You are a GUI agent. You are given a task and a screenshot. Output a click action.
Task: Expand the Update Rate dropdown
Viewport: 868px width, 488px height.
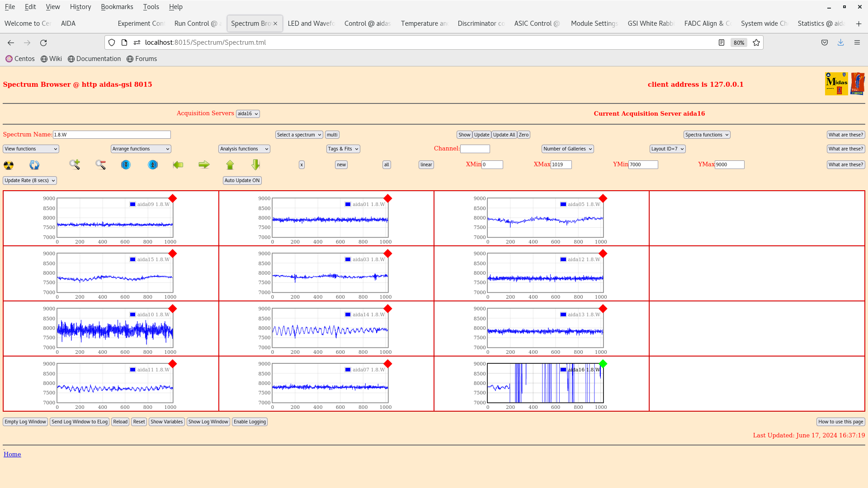pos(30,180)
